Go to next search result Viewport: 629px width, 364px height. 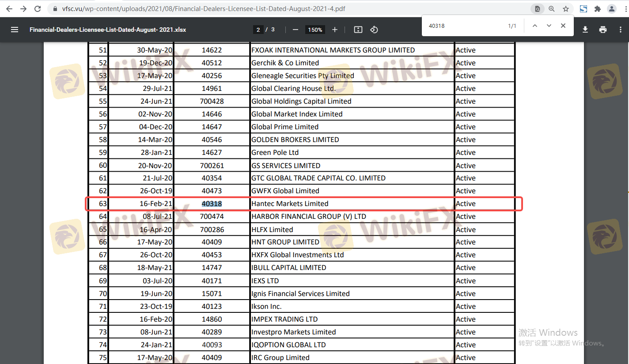(x=549, y=26)
